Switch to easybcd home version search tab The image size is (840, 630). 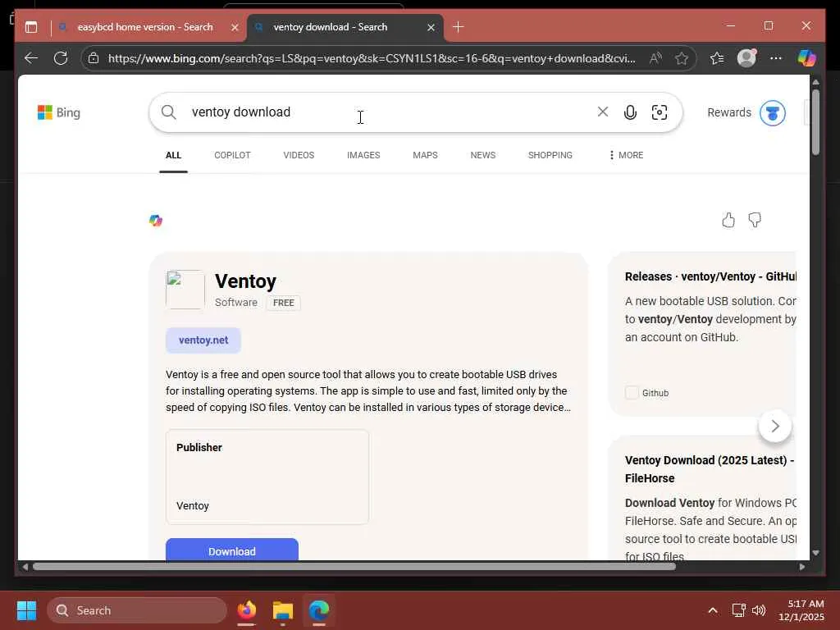[144, 27]
